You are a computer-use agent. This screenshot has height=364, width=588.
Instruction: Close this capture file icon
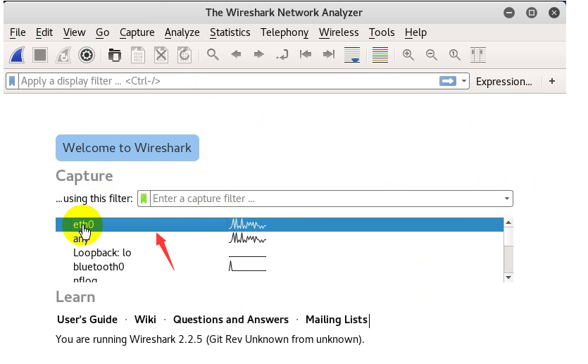161,55
